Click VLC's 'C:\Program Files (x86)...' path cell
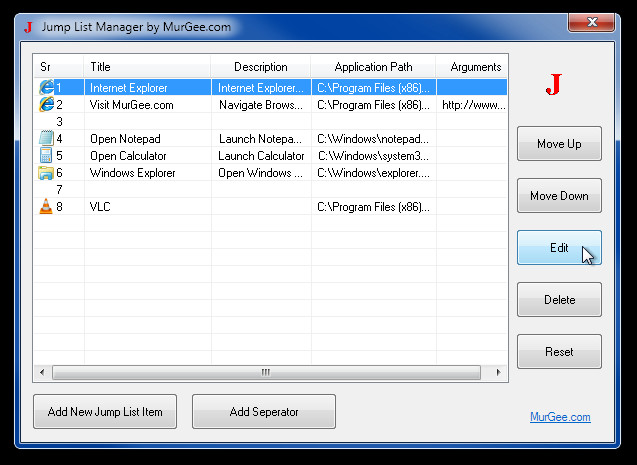 (373, 207)
